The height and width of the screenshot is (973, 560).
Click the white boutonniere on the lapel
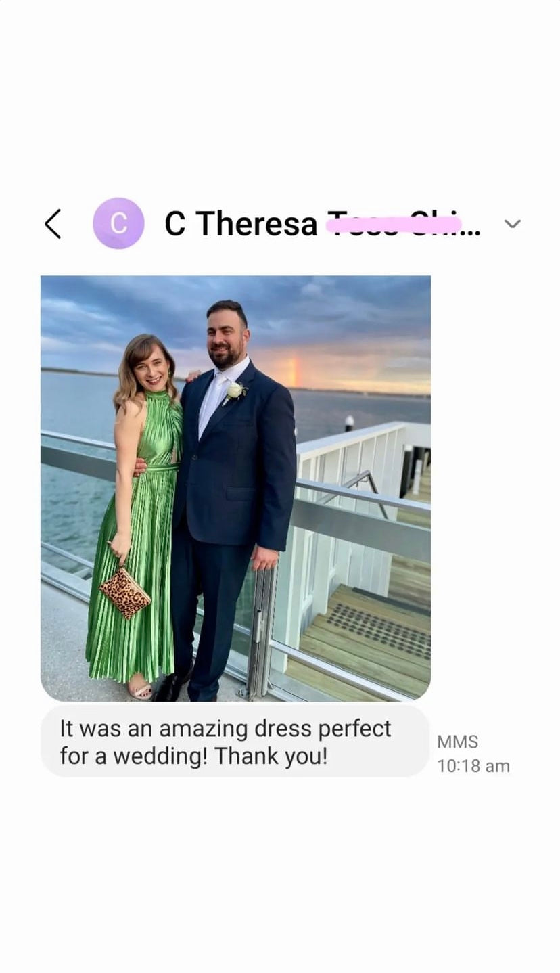click(235, 390)
